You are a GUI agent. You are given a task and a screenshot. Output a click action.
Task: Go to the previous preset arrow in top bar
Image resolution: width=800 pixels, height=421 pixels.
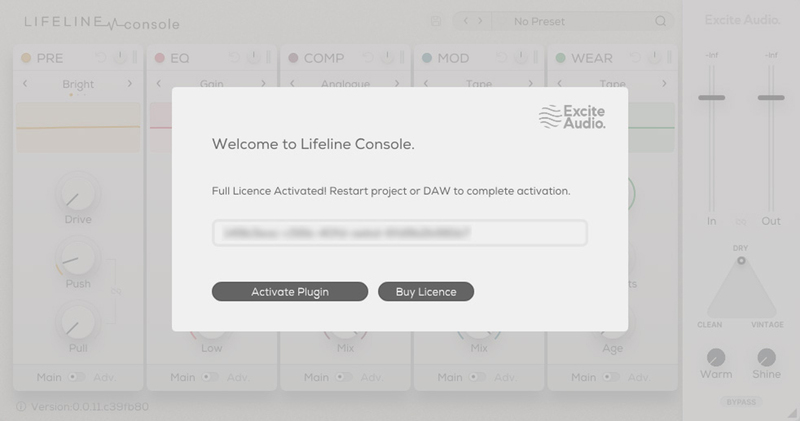[x=465, y=21]
